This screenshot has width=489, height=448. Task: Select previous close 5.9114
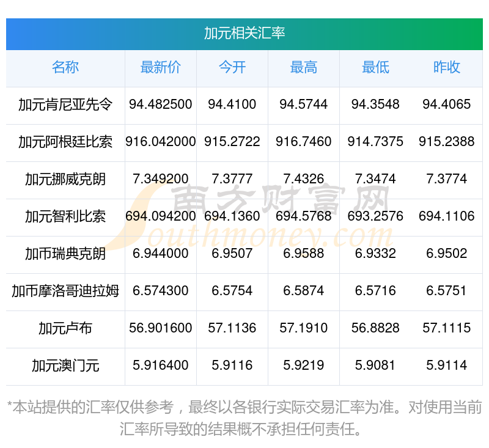447,365
